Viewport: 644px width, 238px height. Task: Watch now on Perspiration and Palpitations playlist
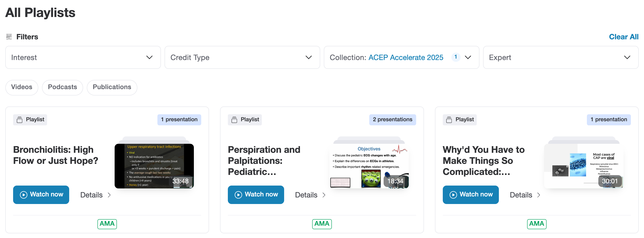coord(256,195)
